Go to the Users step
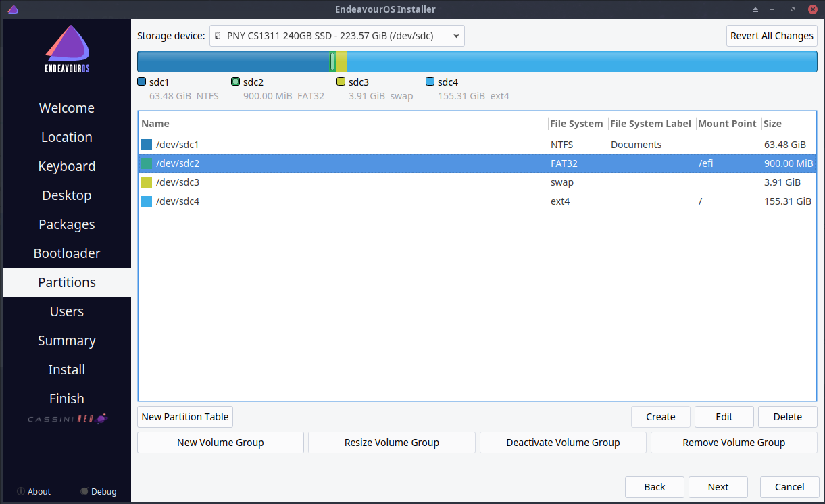The width and height of the screenshot is (825, 504). coord(67,311)
